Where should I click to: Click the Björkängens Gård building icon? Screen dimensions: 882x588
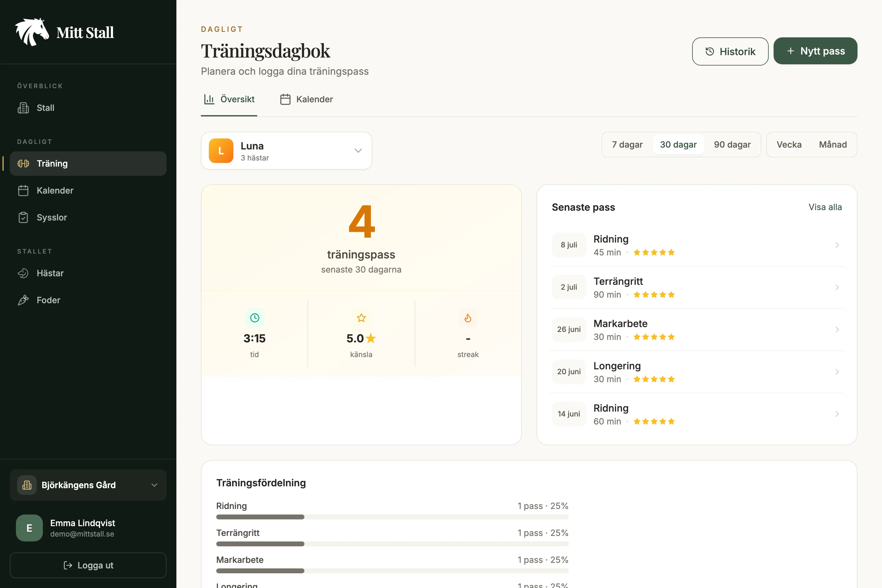[27, 485]
